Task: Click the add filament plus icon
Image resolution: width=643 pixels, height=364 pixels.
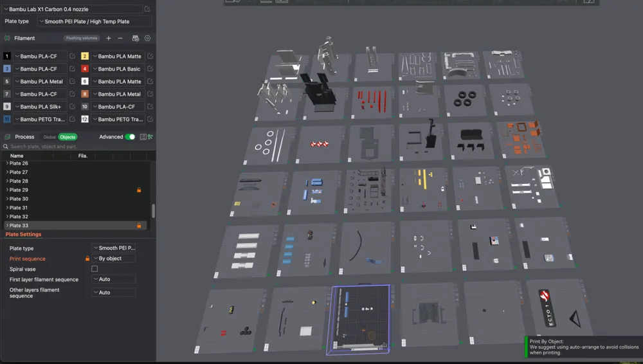Action: tap(109, 39)
